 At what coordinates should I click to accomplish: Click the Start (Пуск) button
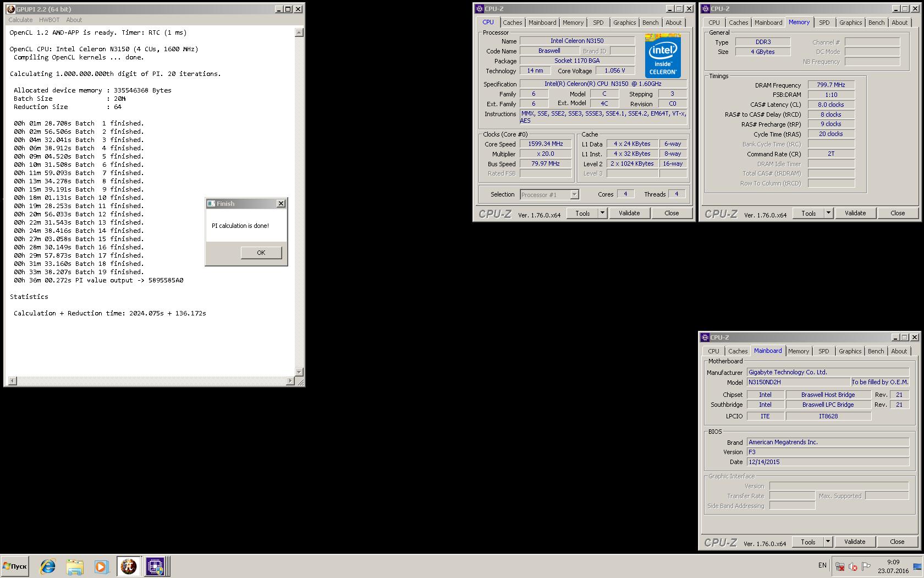coord(15,566)
